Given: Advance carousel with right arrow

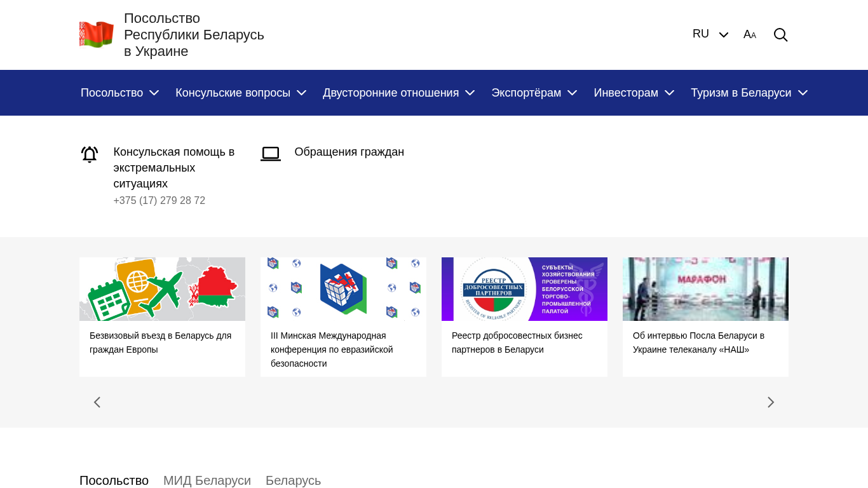Looking at the screenshot, I should tap(770, 402).
